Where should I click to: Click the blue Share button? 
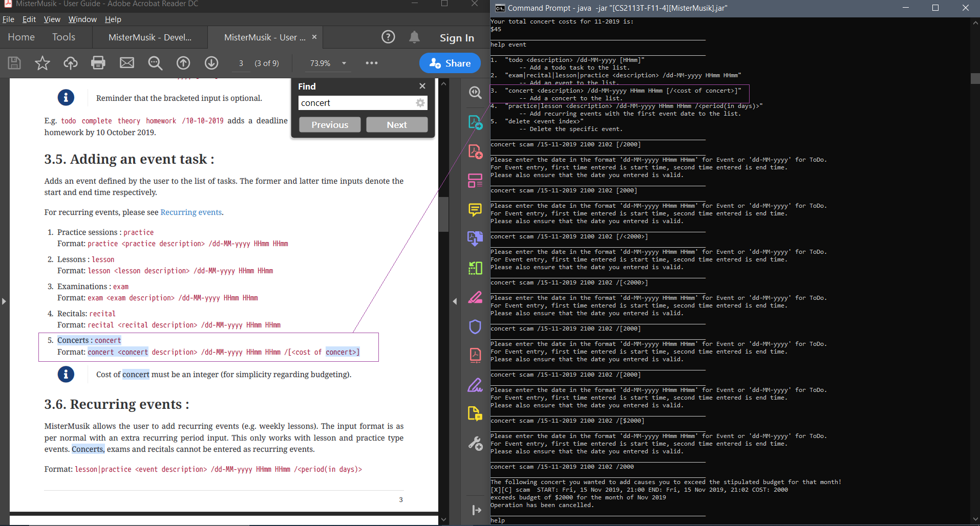(450, 63)
